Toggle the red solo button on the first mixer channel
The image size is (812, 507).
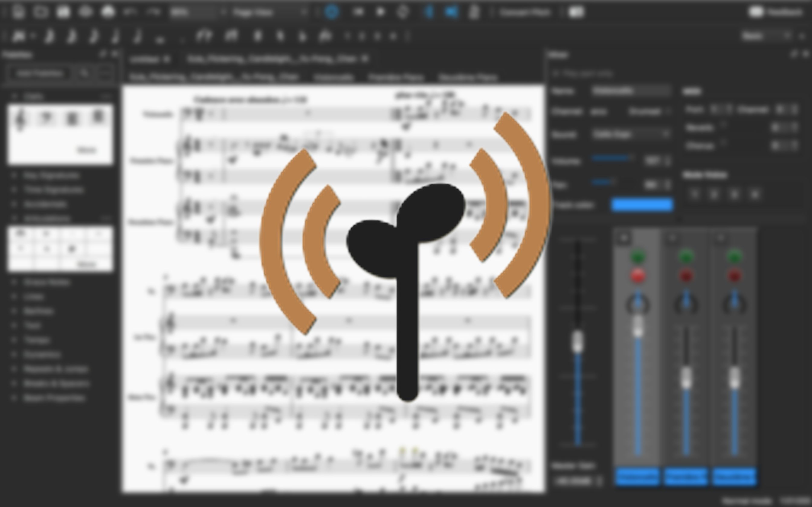[637, 276]
